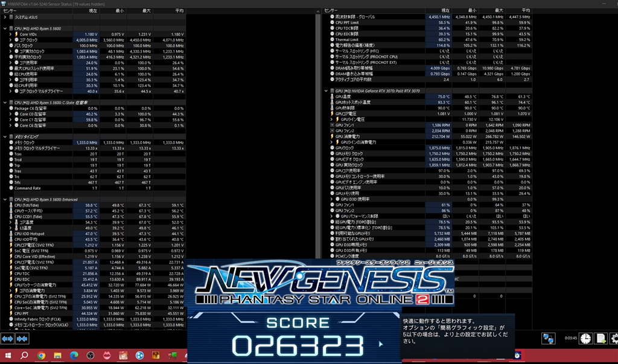
Task: Click the lightning icon beside Core VIDs
Action: (16, 34)
